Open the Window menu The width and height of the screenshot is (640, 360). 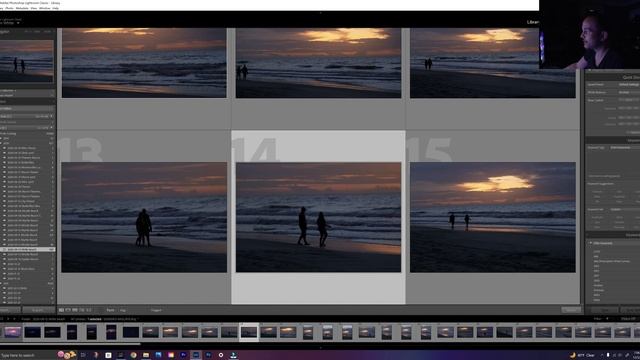[x=44, y=8]
